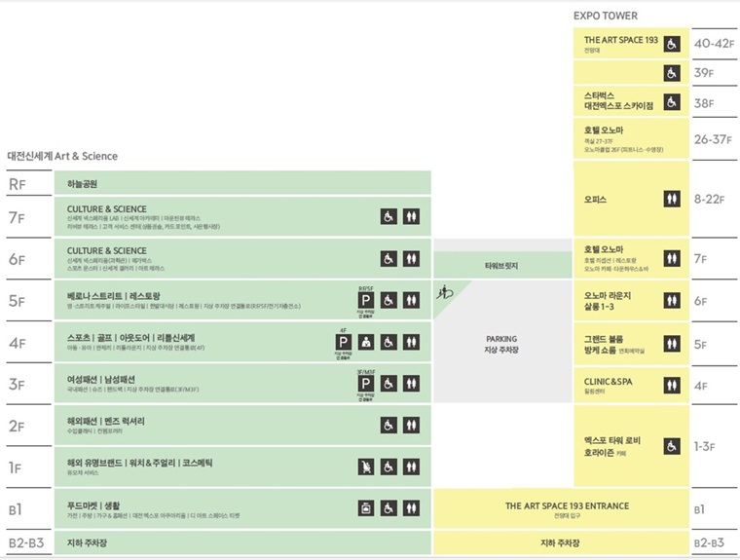Click the restroom icon on 2F row
Screen dimensions: 740x560
coord(411,426)
